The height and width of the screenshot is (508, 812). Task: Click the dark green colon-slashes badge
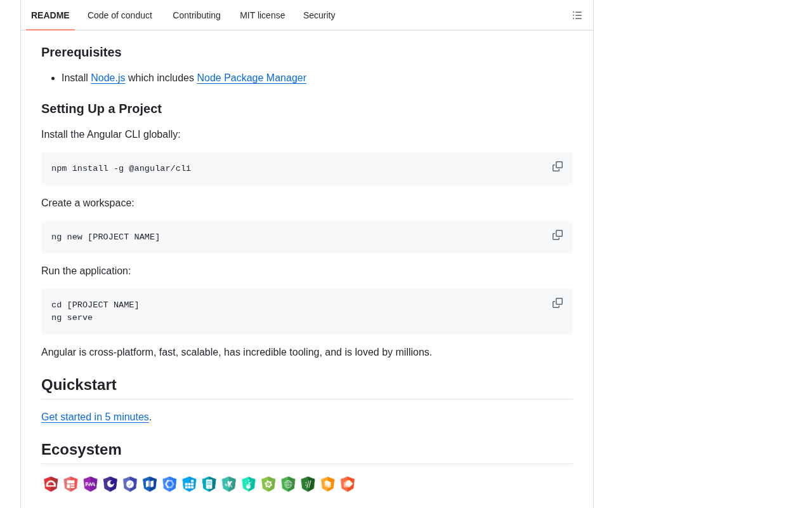308,484
